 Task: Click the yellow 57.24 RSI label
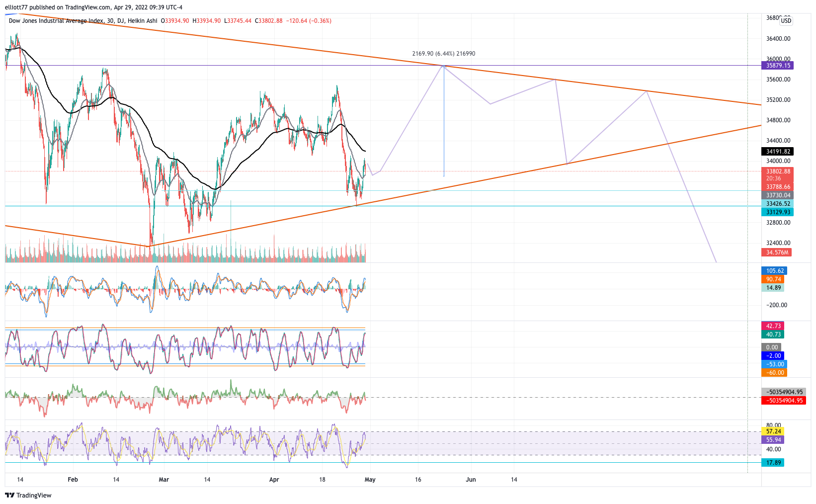[x=773, y=431]
